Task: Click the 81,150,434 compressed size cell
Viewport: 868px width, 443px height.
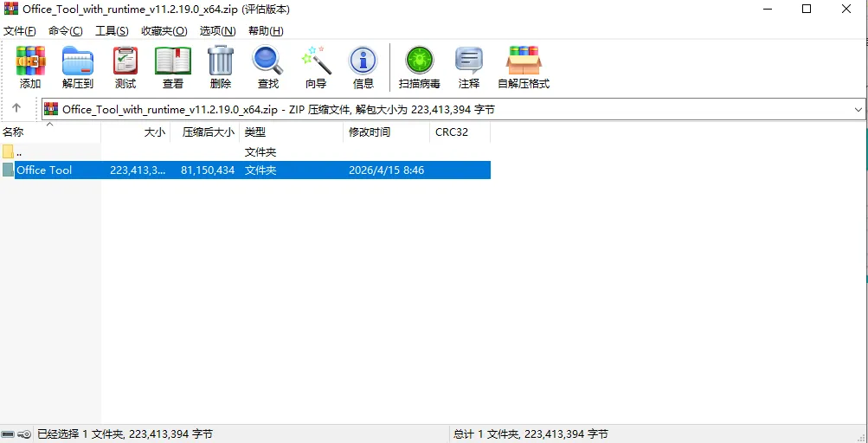Action: [x=209, y=170]
